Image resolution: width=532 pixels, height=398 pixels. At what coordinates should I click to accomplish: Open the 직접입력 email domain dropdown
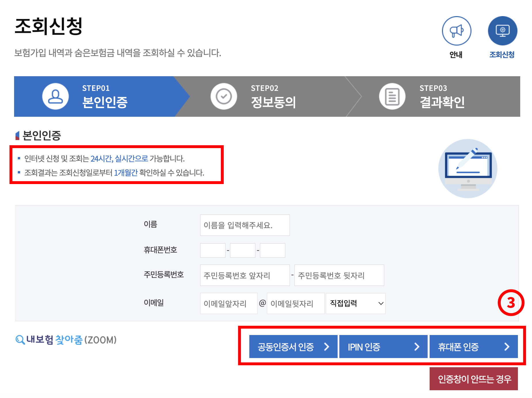click(x=356, y=303)
